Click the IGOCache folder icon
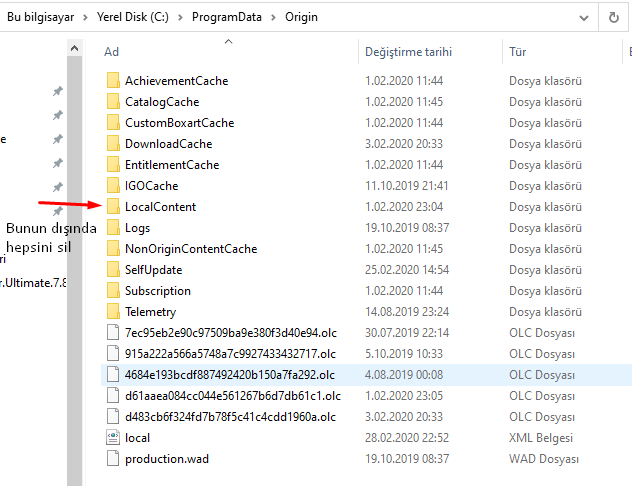Viewport: 632px width, 486px height. [x=113, y=185]
